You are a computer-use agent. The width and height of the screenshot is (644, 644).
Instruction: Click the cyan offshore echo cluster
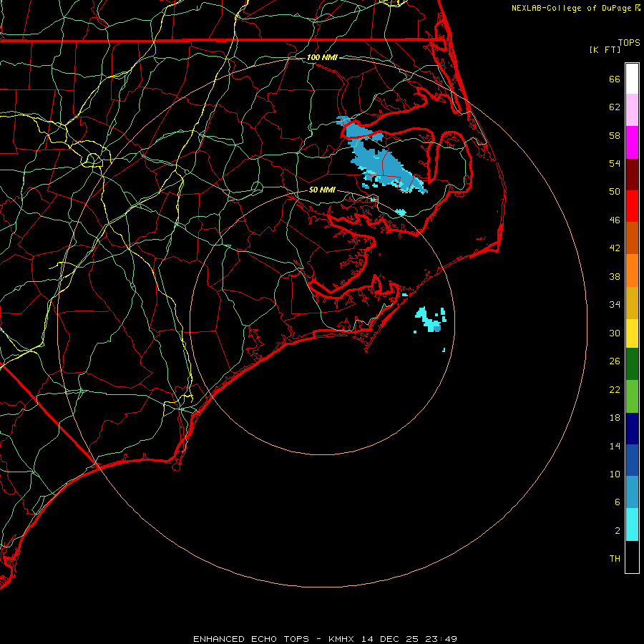click(x=430, y=320)
